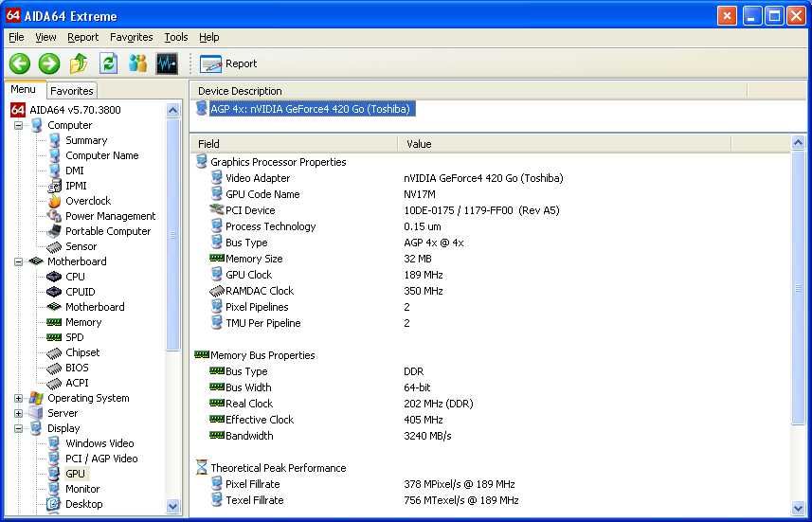Open the Chipset tree item
Screen dimensions: 812x522
[x=82, y=352]
